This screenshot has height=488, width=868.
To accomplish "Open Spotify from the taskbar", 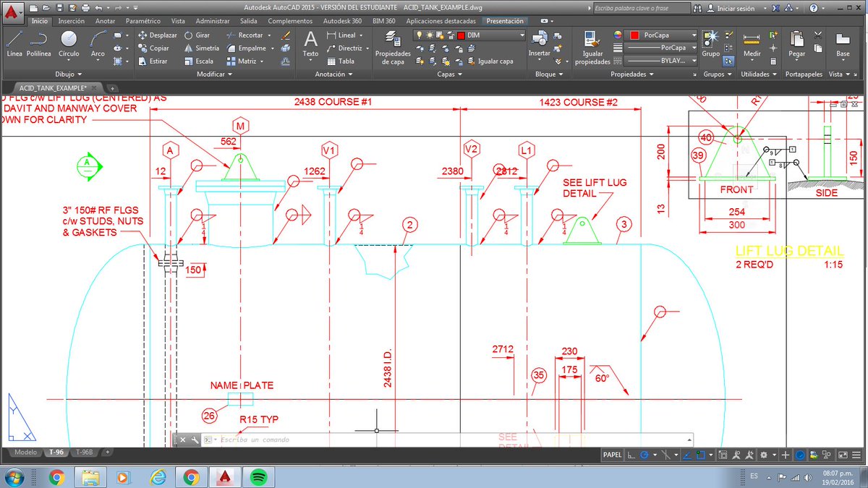I will [259, 477].
